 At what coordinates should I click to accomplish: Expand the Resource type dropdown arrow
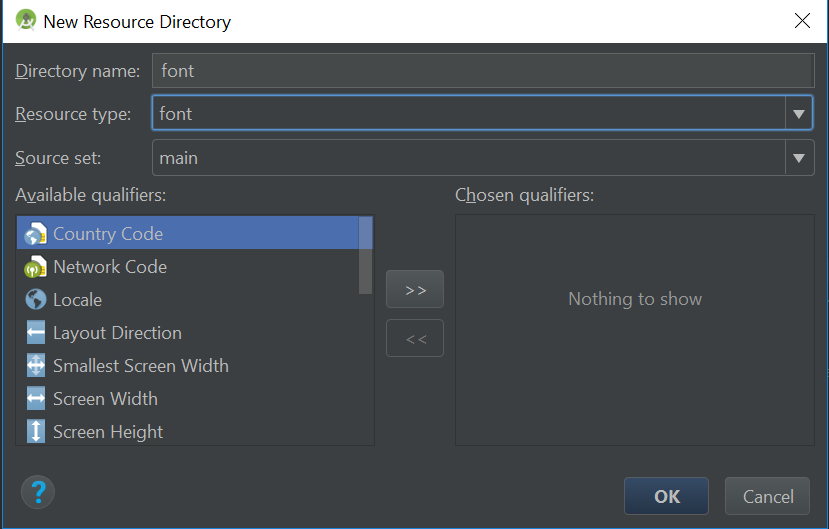(799, 114)
